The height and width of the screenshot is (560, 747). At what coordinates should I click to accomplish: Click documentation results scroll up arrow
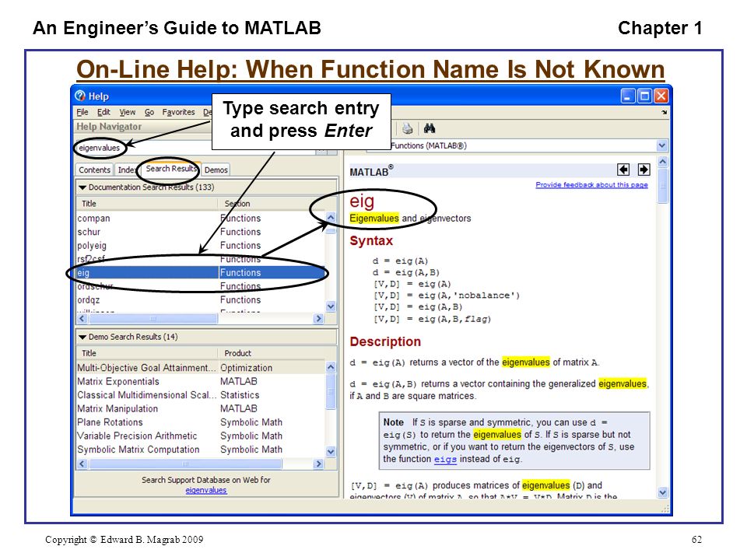click(331, 218)
